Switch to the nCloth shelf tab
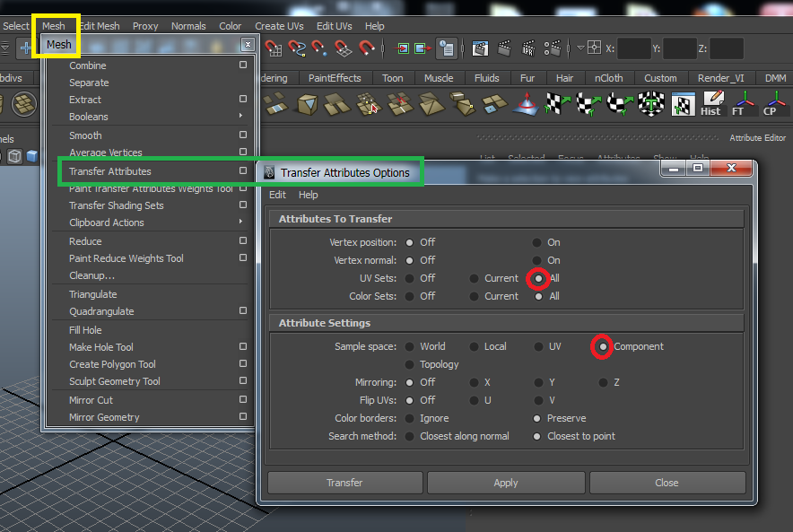The height and width of the screenshot is (532, 793). pyautogui.click(x=608, y=78)
